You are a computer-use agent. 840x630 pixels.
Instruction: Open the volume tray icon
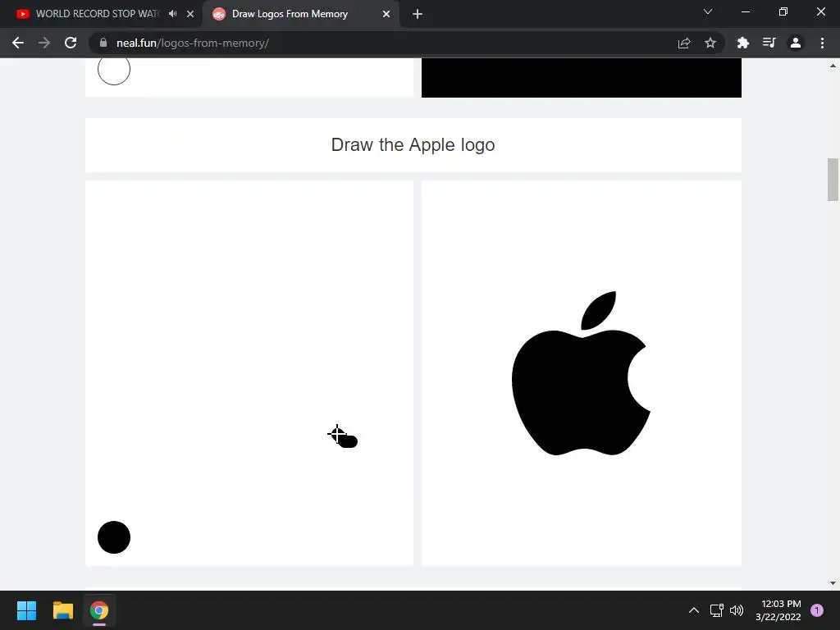737,610
